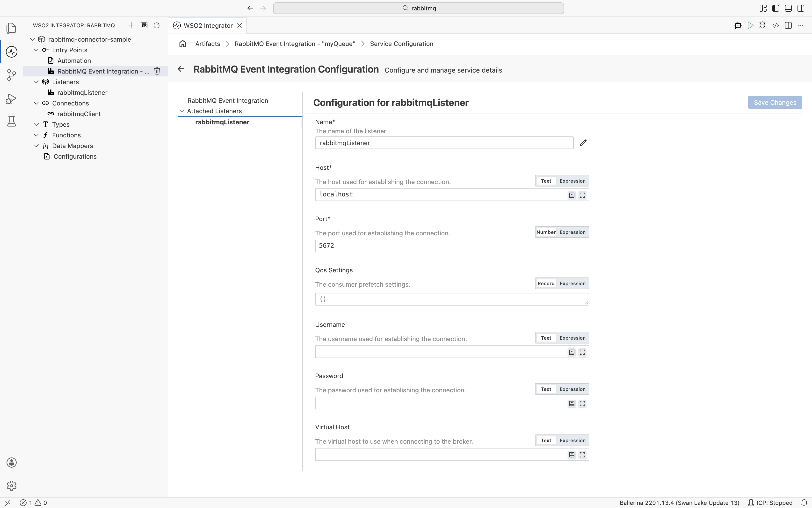Switch the Host field to Expression mode

coord(573,181)
